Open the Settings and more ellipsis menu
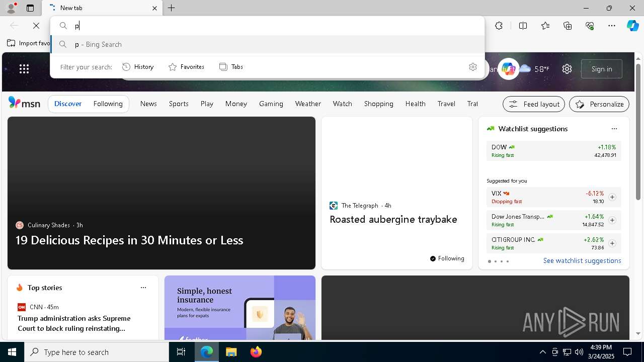The width and height of the screenshot is (644, 362). [612, 26]
